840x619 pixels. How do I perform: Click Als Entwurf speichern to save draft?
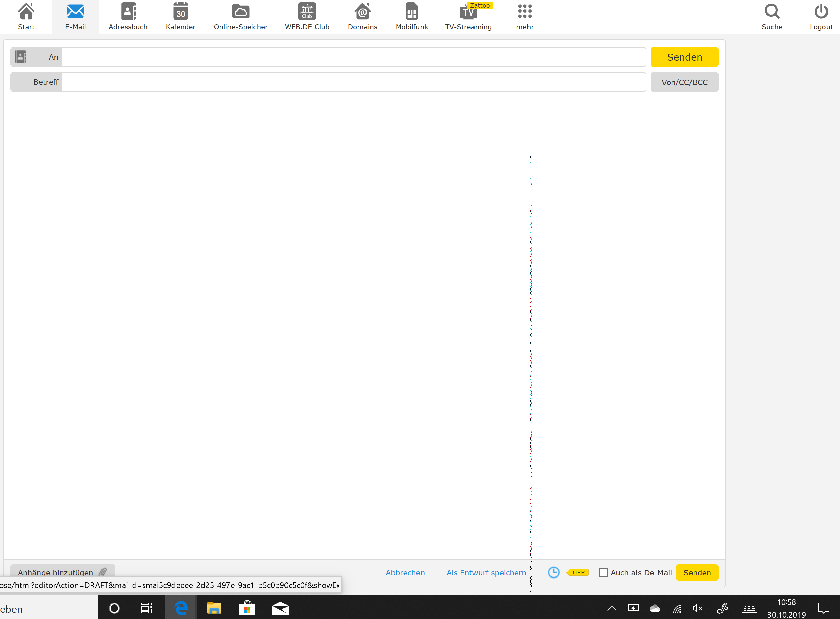(485, 572)
